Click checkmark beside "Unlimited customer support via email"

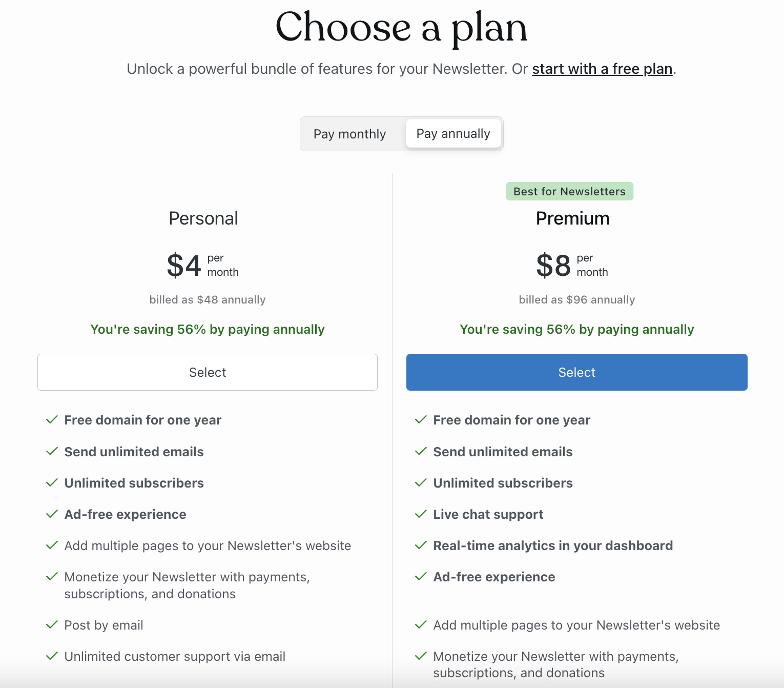tap(52, 656)
